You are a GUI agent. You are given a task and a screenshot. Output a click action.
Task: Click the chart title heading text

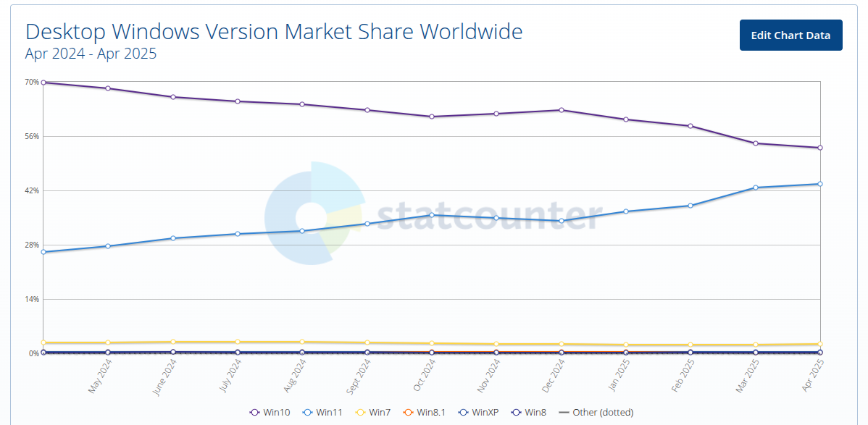(274, 31)
